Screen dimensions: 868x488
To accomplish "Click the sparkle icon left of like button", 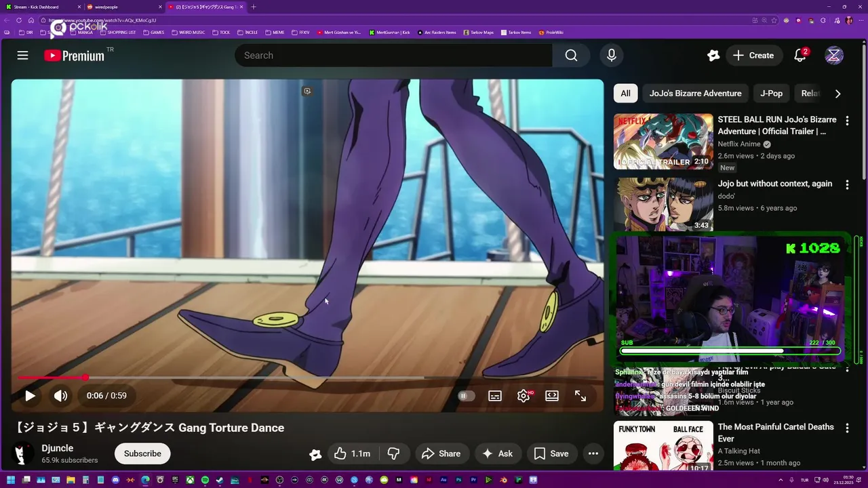I will 315,454.
